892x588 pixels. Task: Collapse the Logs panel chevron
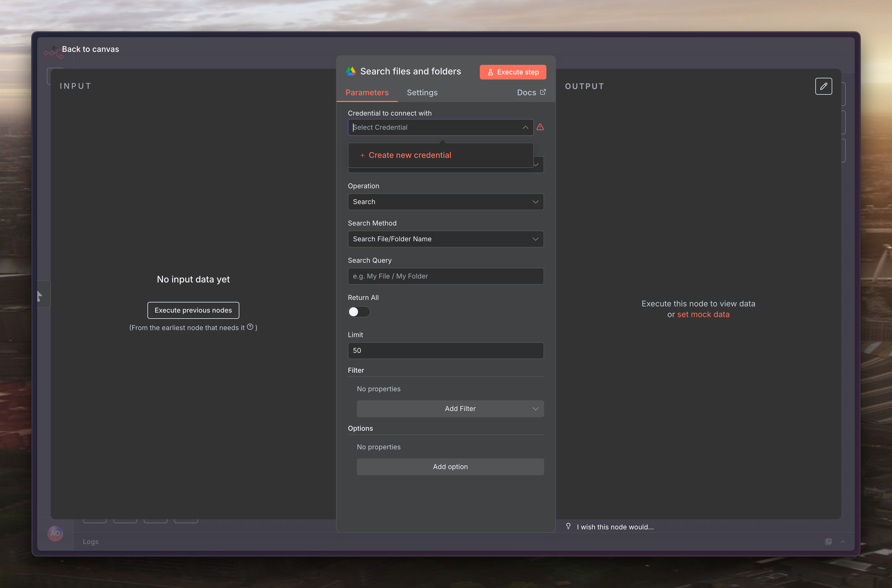point(843,541)
